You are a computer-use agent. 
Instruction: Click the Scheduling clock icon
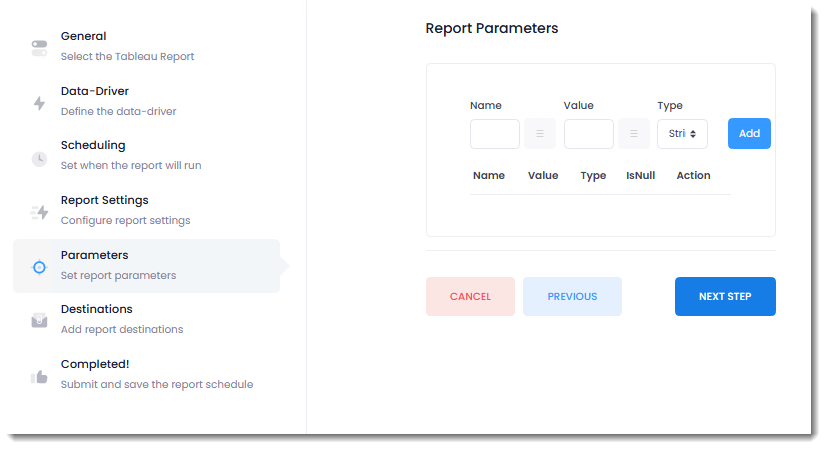[x=39, y=157]
